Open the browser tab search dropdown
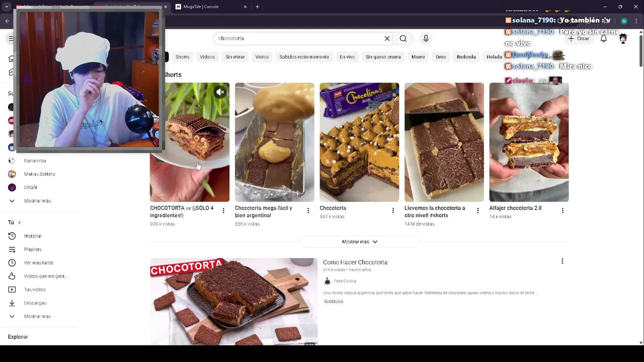644x362 pixels. coord(7,7)
